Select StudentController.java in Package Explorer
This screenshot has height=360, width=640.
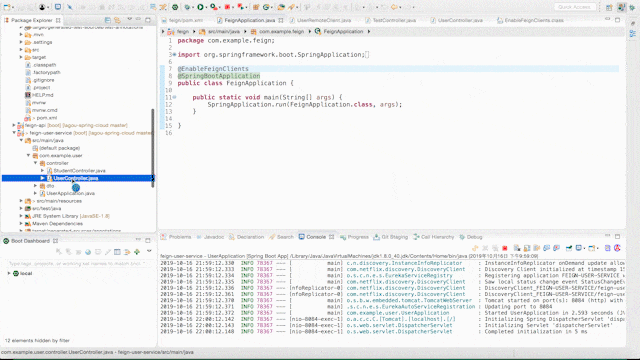click(x=79, y=171)
